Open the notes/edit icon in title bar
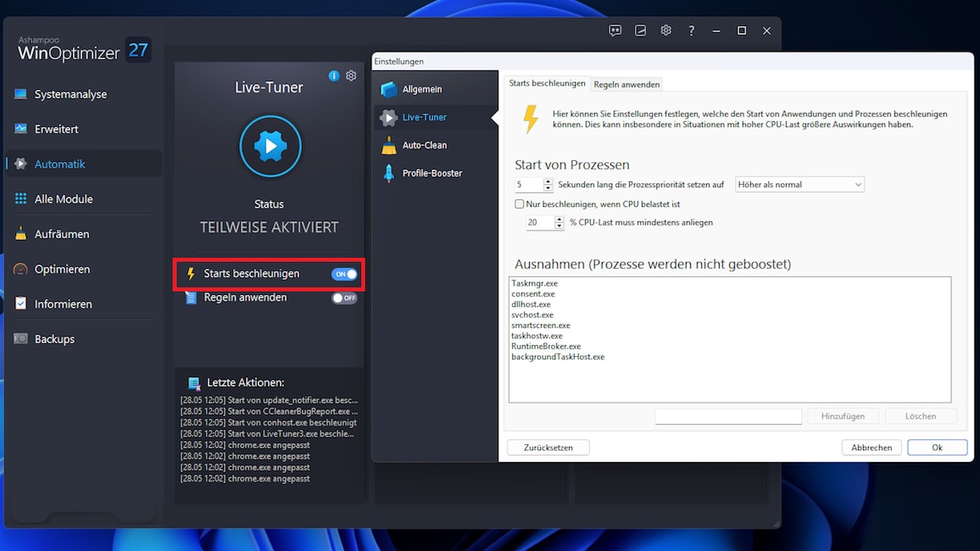The height and width of the screenshot is (551, 980). click(x=641, y=31)
